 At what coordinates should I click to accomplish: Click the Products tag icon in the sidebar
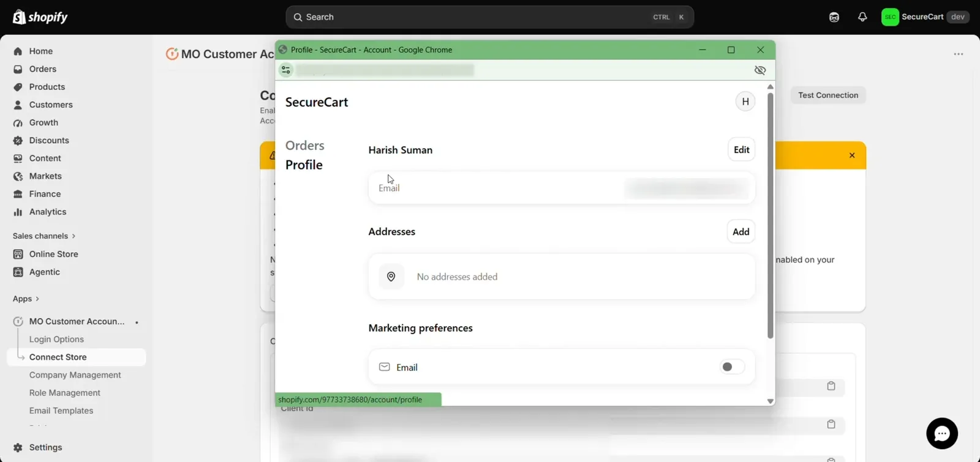(18, 87)
